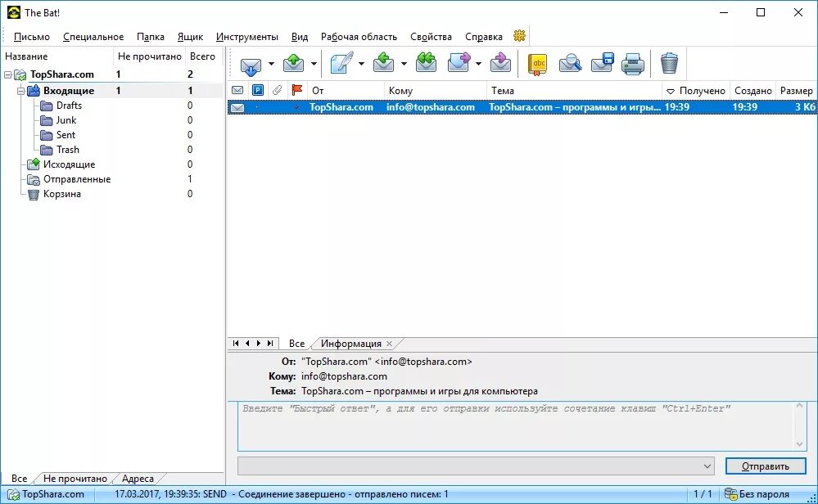Screen dimensions: 818x504
Task: Sort messages by От column
Action: pyautogui.click(x=346, y=90)
